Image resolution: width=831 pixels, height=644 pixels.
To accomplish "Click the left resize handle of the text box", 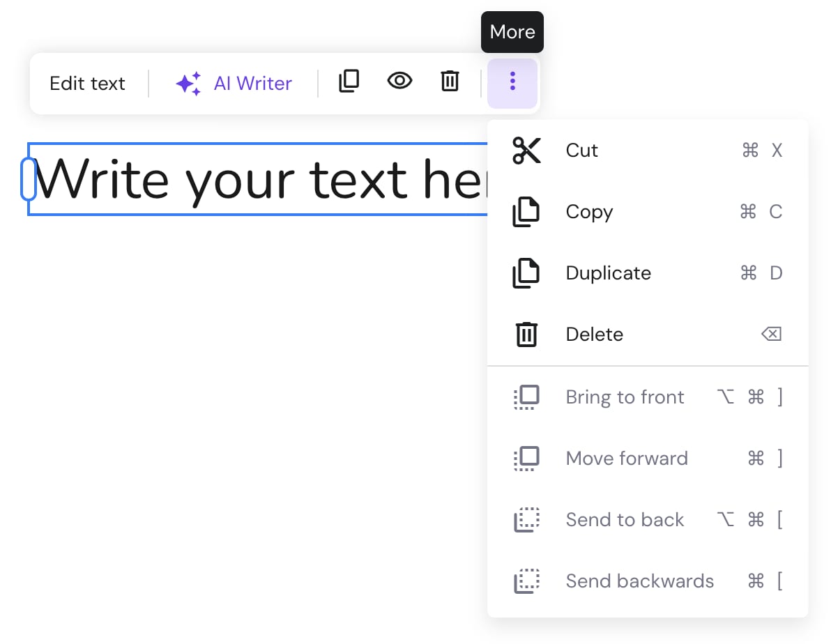I will [x=29, y=179].
